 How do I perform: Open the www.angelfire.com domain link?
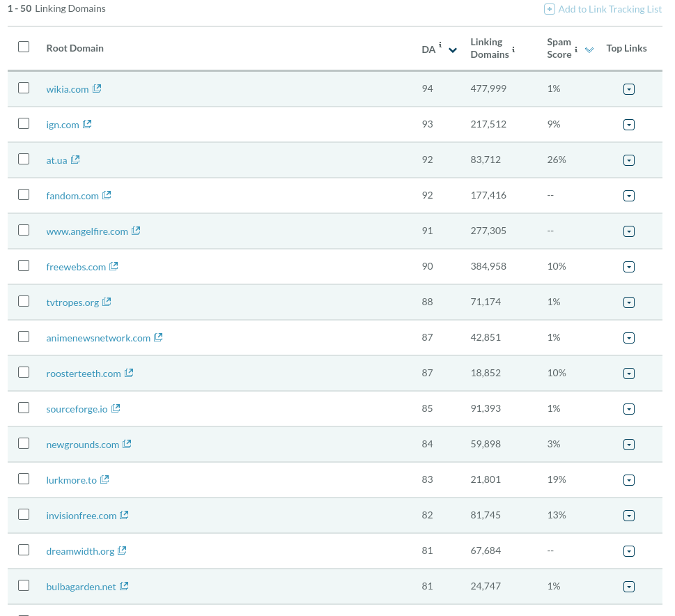coord(87,231)
